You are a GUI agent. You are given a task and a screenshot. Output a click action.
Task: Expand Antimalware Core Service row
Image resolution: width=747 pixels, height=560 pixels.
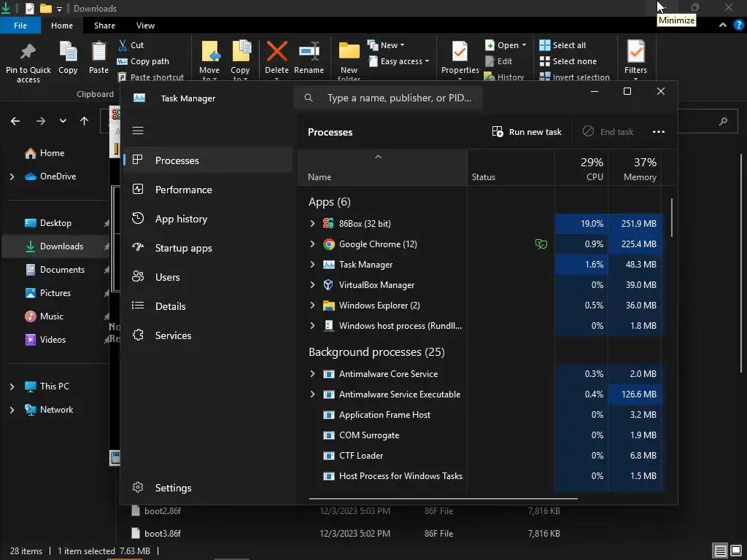[x=312, y=374]
